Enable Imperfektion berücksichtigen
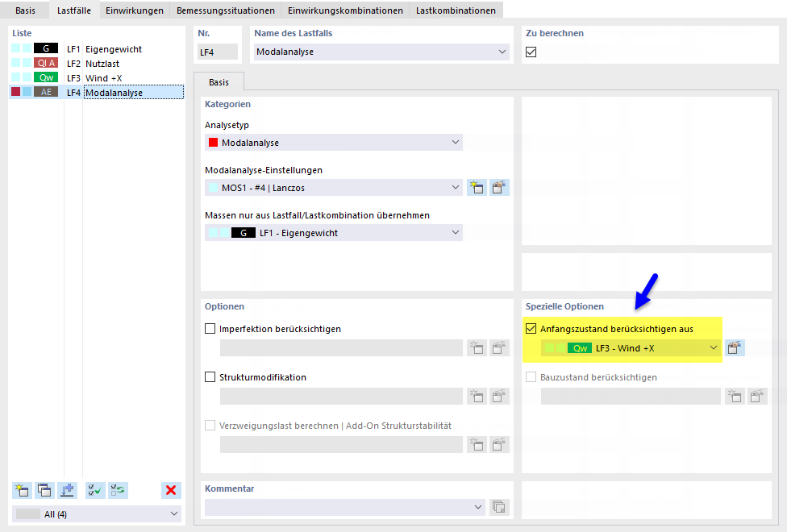787x532 pixels. [x=210, y=329]
